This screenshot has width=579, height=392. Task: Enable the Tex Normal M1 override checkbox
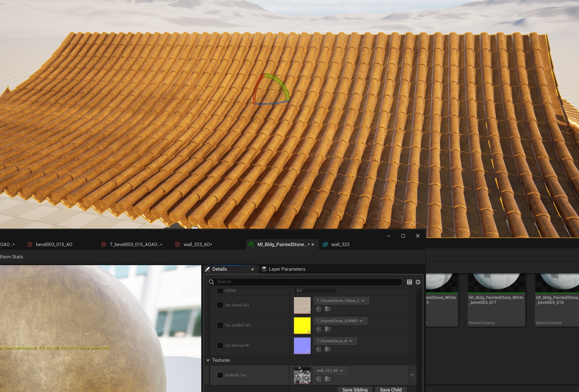click(220, 345)
